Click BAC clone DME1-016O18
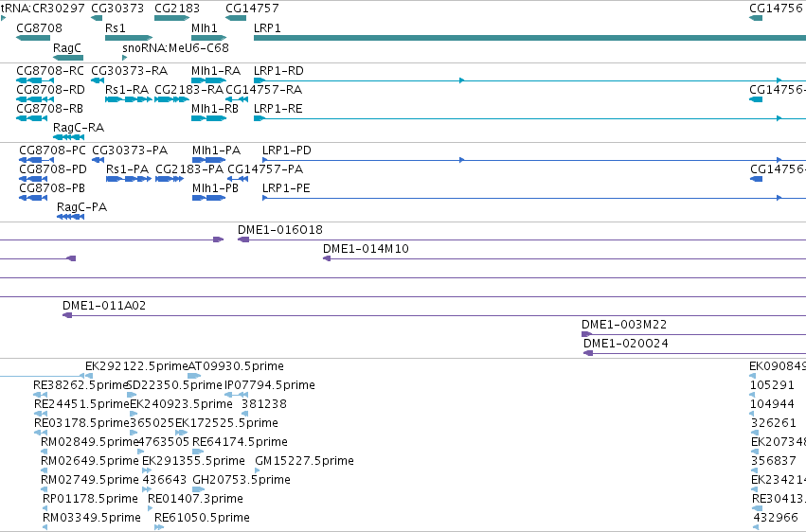The image size is (806, 532). 280,230
